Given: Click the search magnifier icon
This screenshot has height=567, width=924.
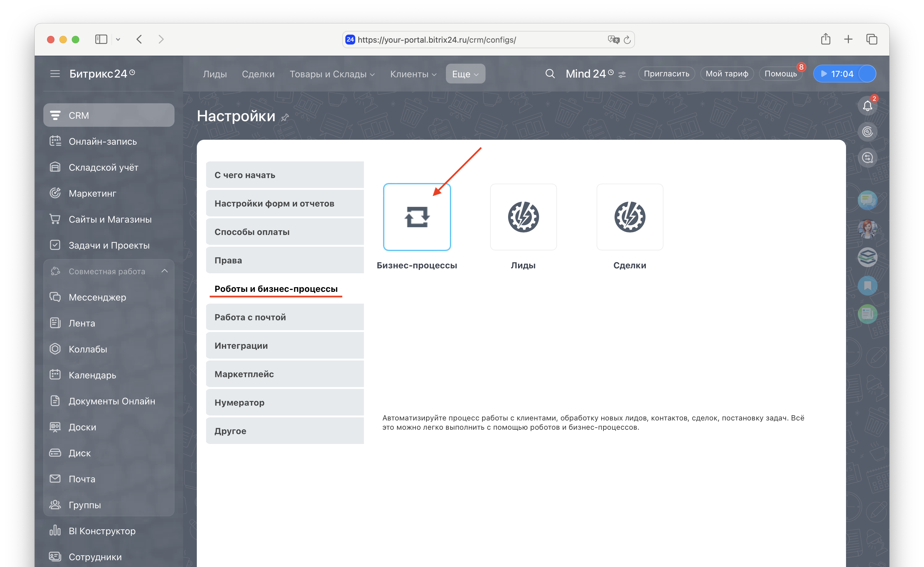Looking at the screenshot, I should 550,74.
